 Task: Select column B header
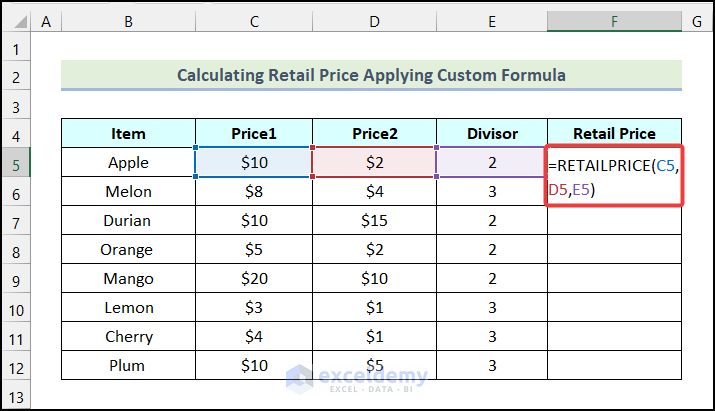click(129, 21)
